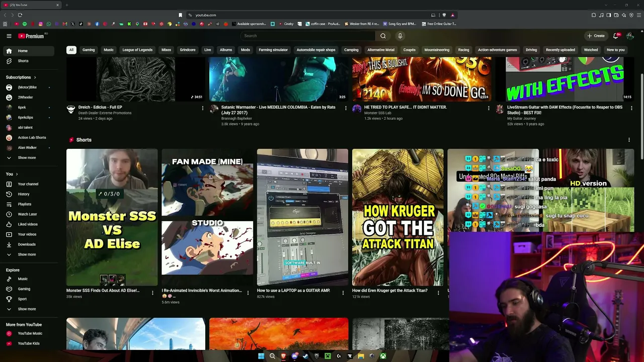The width and height of the screenshot is (644, 362).
Task: Start voice search with the microphone
Action: point(400,36)
